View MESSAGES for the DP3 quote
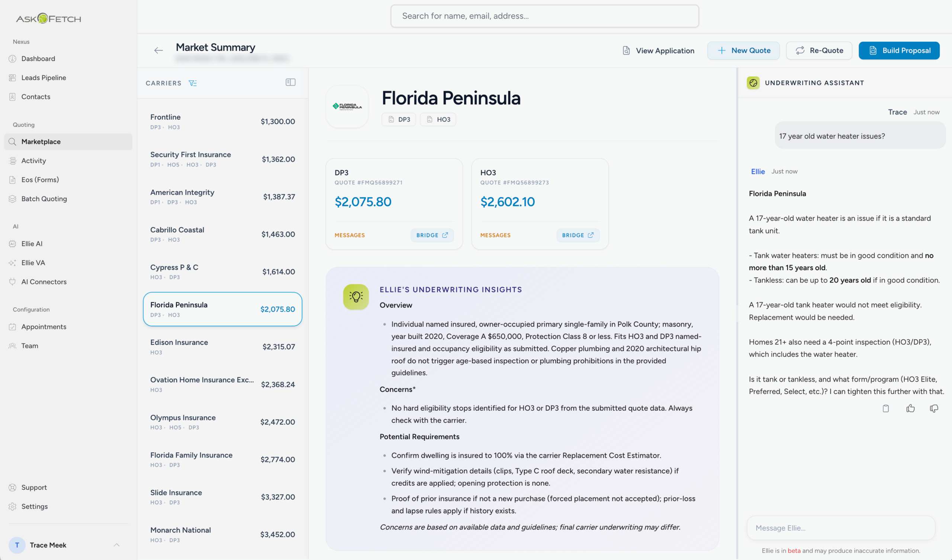This screenshot has height=560, width=952. click(x=350, y=235)
